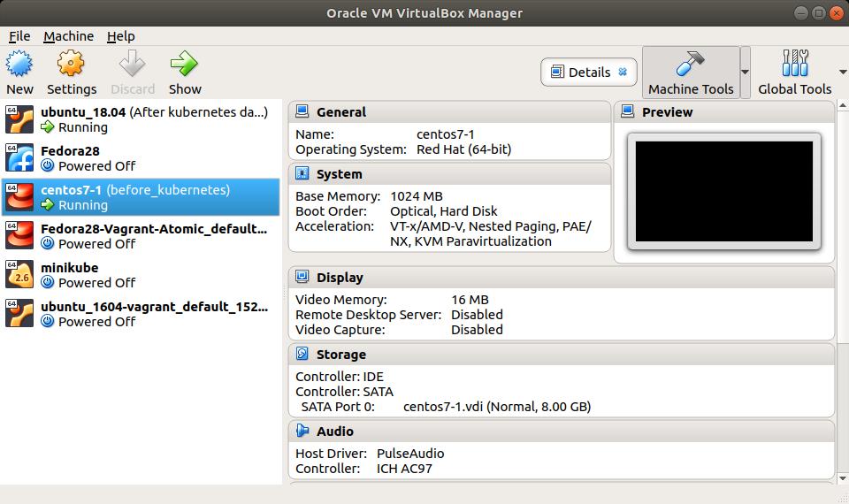Viewport: 849px width, 504px height.
Task: Open the Help menu
Action: point(120,36)
